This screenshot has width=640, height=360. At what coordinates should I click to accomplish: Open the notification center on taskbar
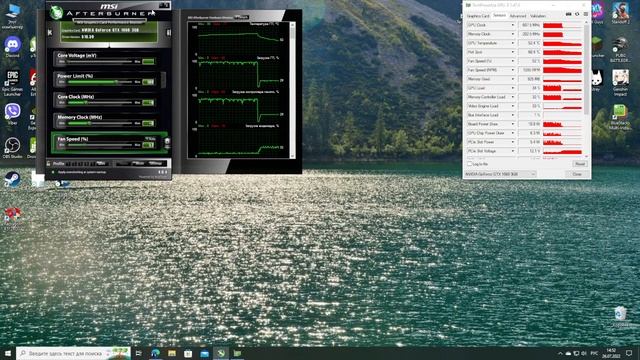629,353
